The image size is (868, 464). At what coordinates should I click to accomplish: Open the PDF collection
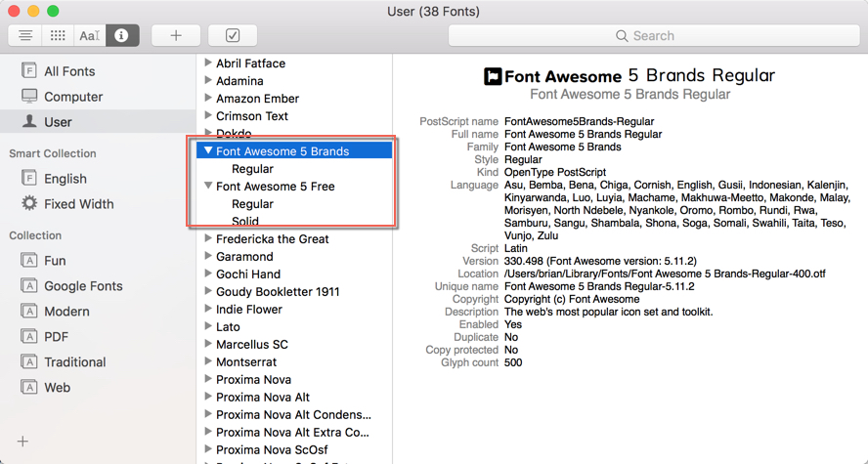click(98, 337)
